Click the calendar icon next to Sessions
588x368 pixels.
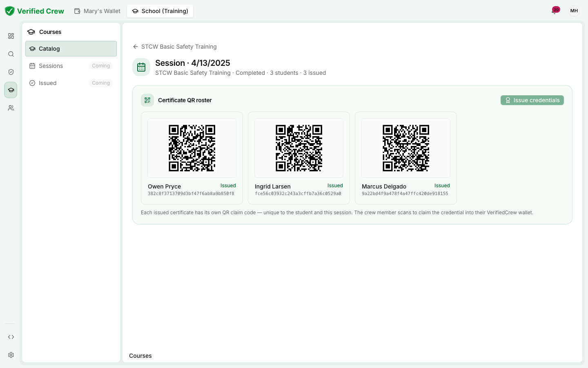click(x=32, y=66)
